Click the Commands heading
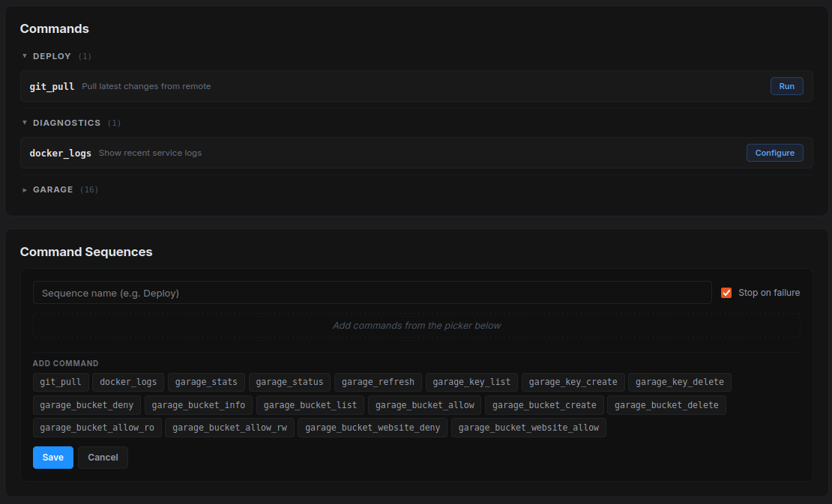Viewport: 832px width, 504px height. pyautogui.click(x=55, y=28)
